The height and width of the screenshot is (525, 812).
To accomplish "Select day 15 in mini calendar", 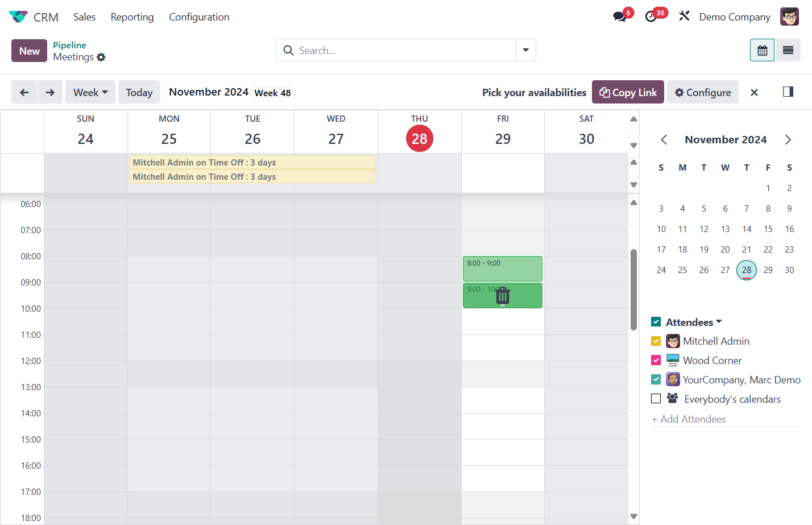I will click(x=768, y=229).
